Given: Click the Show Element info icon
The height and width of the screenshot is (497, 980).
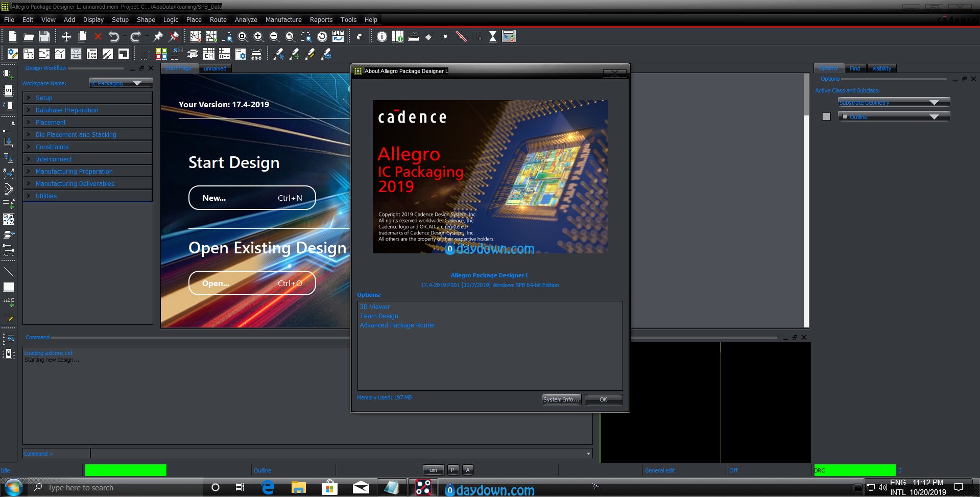Looking at the screenshot, I should 382,36.
